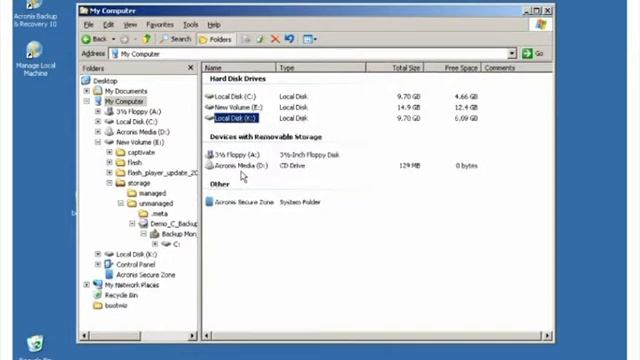Viewport: 640px width, 360px height.
Task: Select Recycle Bin in folder tree
Action: click(x=121, y=295)
